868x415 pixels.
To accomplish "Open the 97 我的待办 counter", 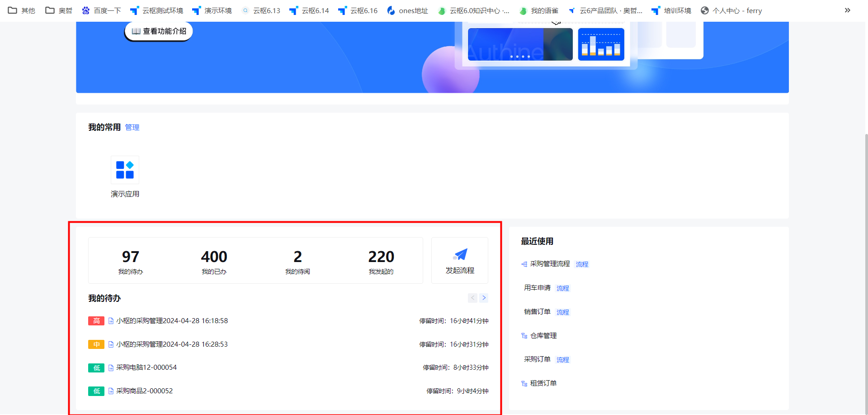I will 130,262.
